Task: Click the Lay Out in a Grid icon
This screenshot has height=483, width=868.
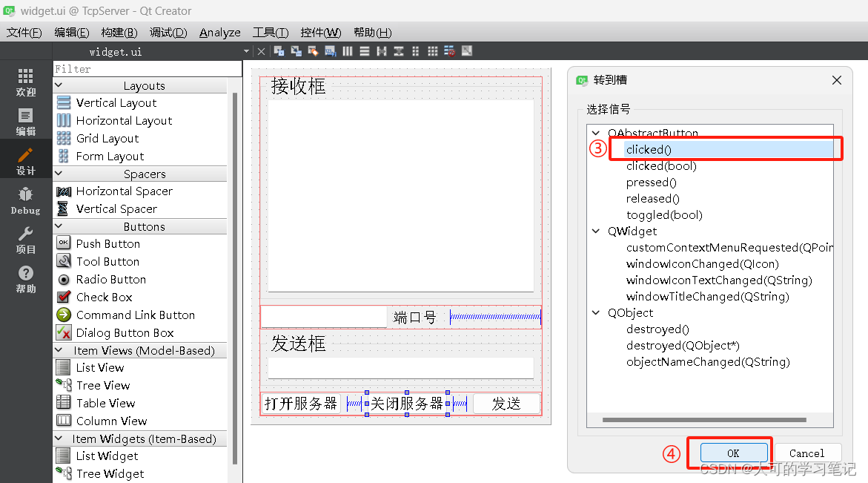Action: point(432,50)
